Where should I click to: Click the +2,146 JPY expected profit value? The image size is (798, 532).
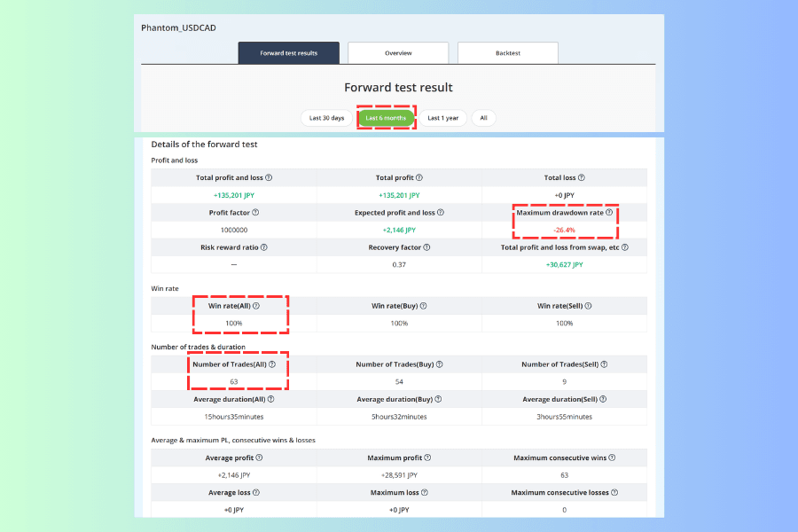point(399,231)
